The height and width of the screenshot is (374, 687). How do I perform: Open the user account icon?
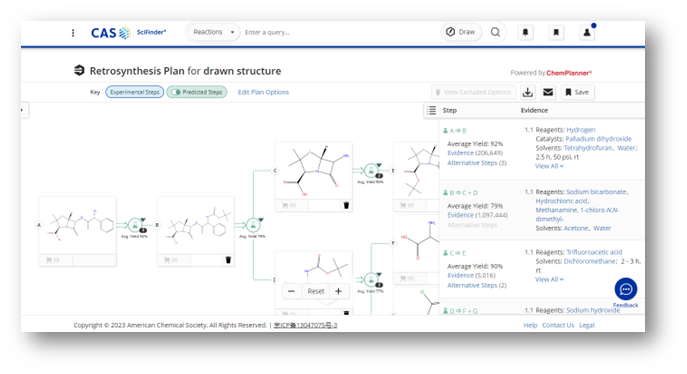pos(587,32)
